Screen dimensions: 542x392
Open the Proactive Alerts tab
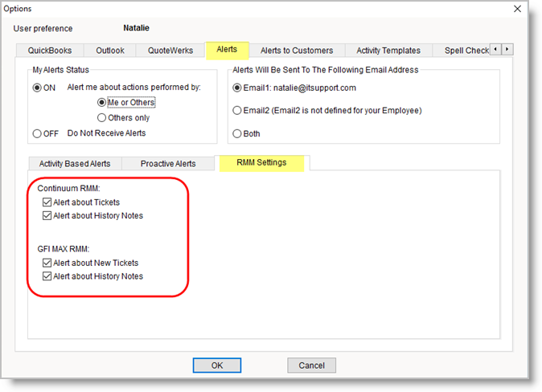[x=168, y=164]
